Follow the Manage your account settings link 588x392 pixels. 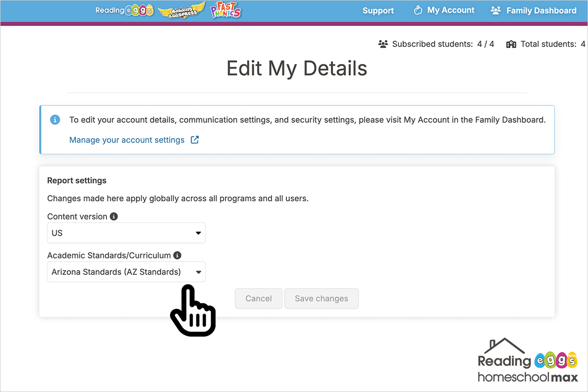click(127, 140)
